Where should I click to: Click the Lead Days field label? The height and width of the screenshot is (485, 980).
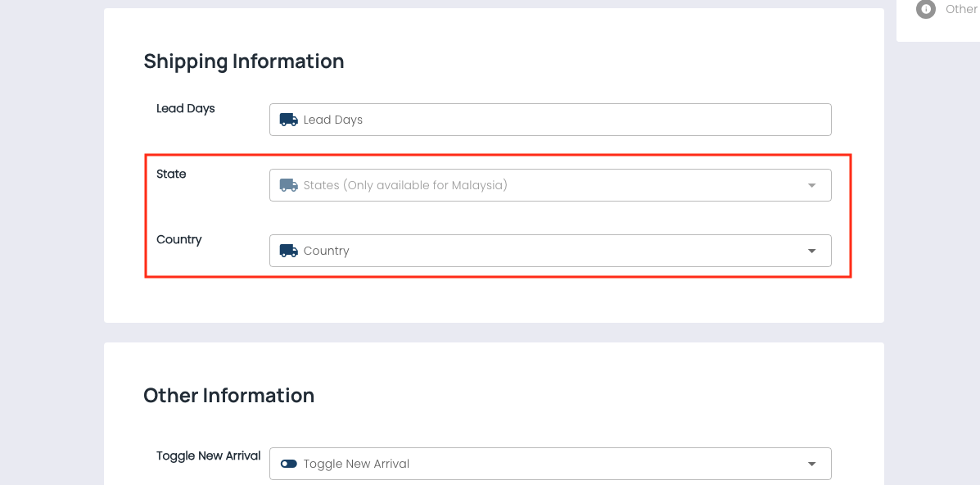tap(186, 108)
